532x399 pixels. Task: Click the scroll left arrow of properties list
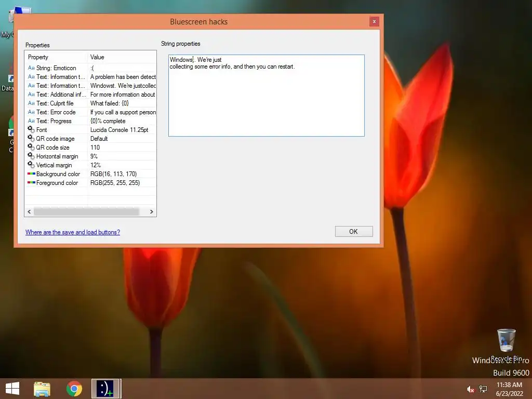coord(29,212)
